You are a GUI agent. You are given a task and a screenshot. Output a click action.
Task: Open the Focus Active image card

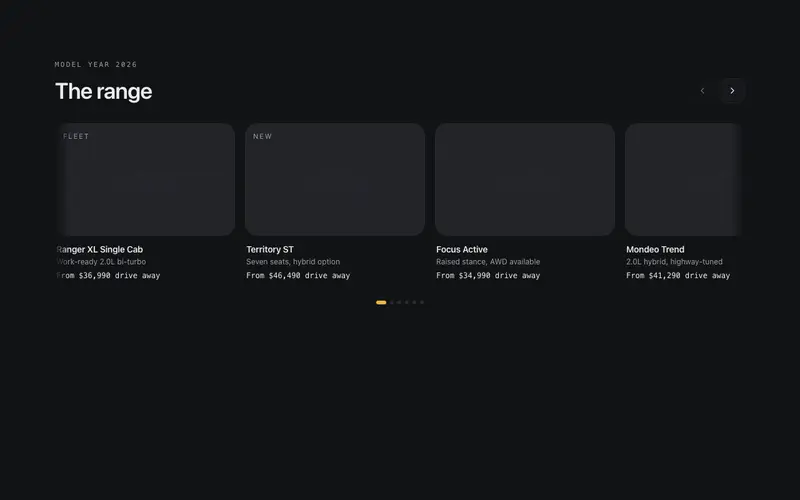pos(525,180)
